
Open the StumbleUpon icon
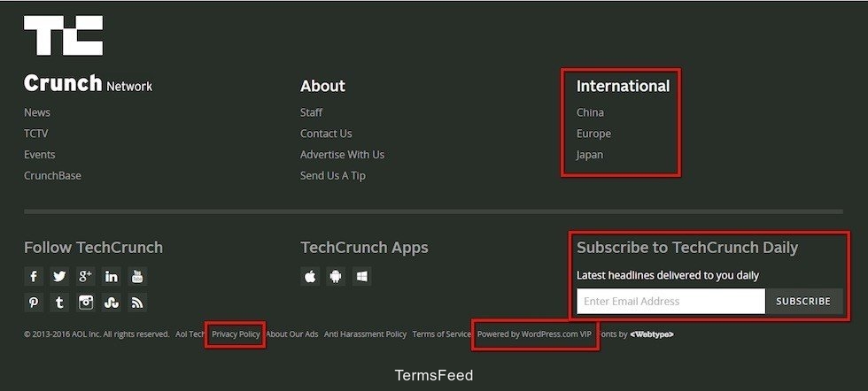[x=112, y=303]
